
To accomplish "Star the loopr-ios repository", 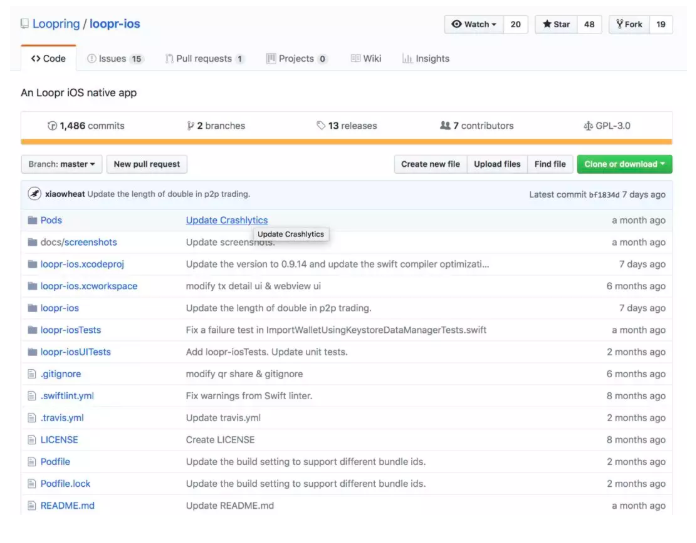I will click(x=556, y=24).
